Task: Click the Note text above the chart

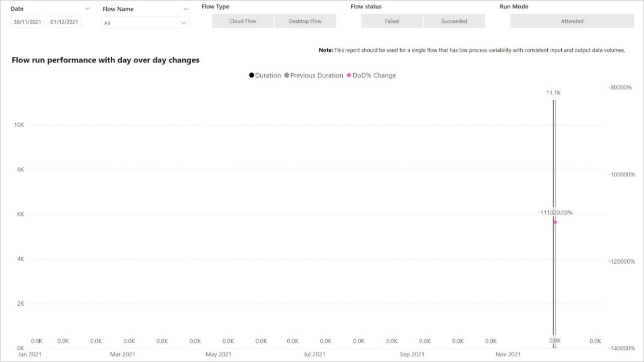Action: 473,50
